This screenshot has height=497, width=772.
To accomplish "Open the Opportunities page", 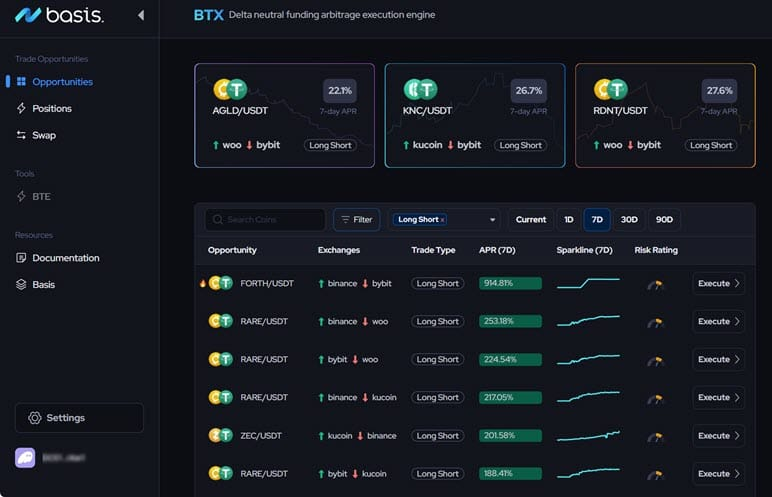I will point(62,82).
